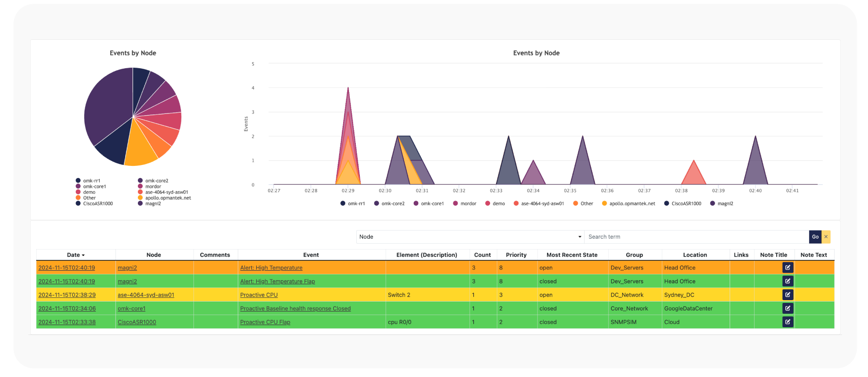Screen dimensions: 868x377
Task: Toggle CiscoASR1000 series in area chart legend
Action: point(683,203)
